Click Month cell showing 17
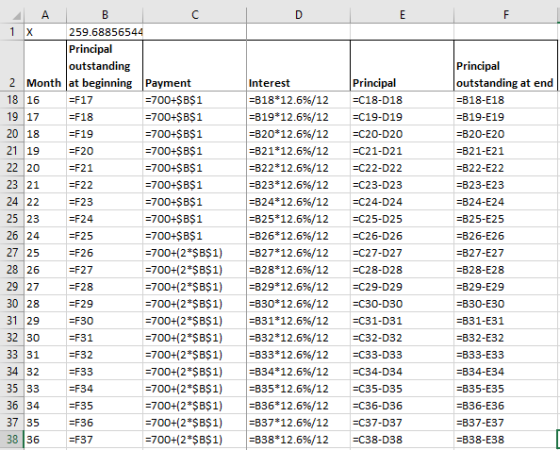This screenshot has width=560, height=450. [x=45, y=117]
